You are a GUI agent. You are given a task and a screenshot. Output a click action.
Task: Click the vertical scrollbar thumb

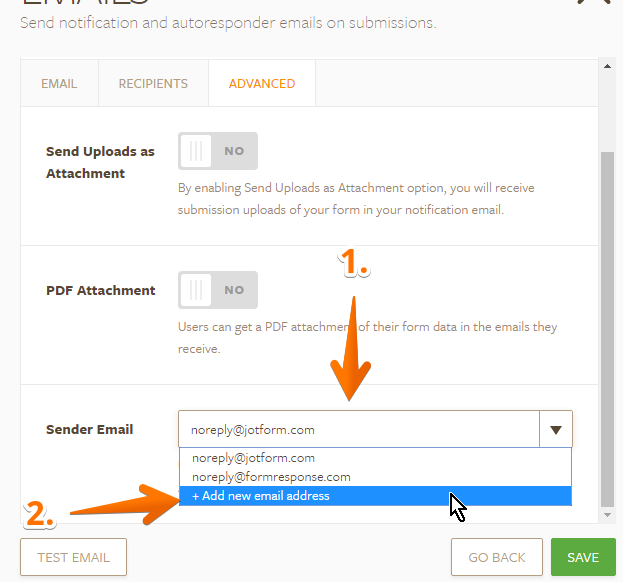[x=605, y=330]
